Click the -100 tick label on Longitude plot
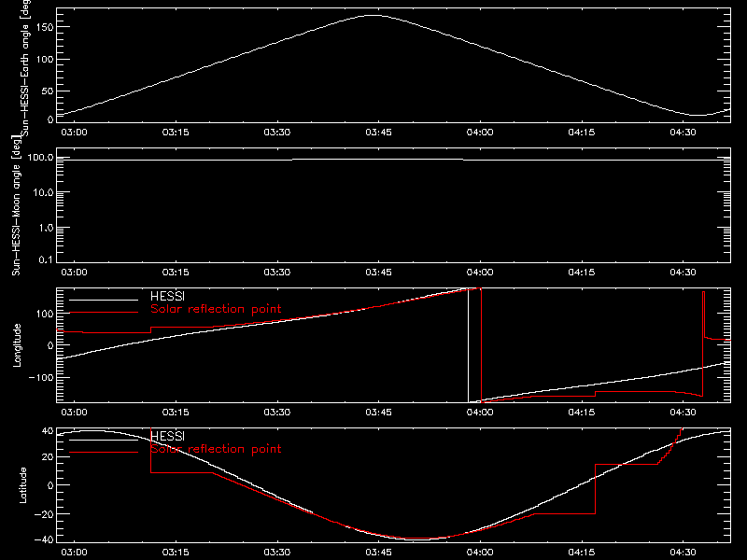 41,377
